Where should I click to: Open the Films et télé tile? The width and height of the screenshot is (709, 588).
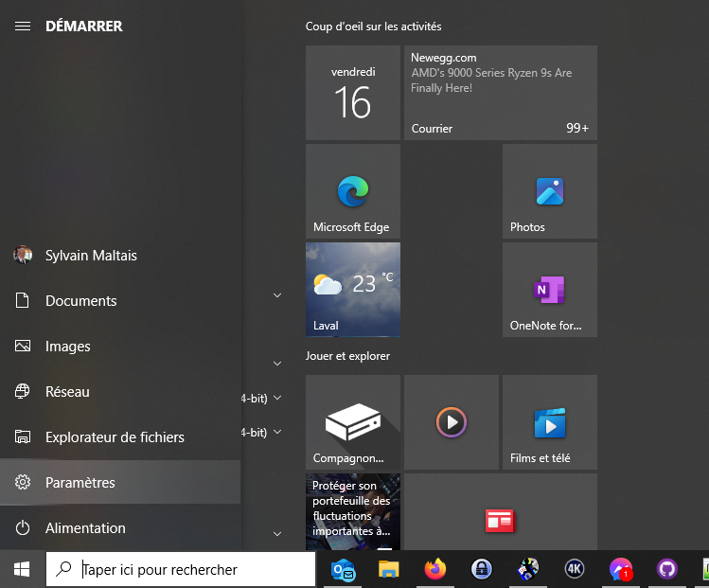tap(549, 422)
